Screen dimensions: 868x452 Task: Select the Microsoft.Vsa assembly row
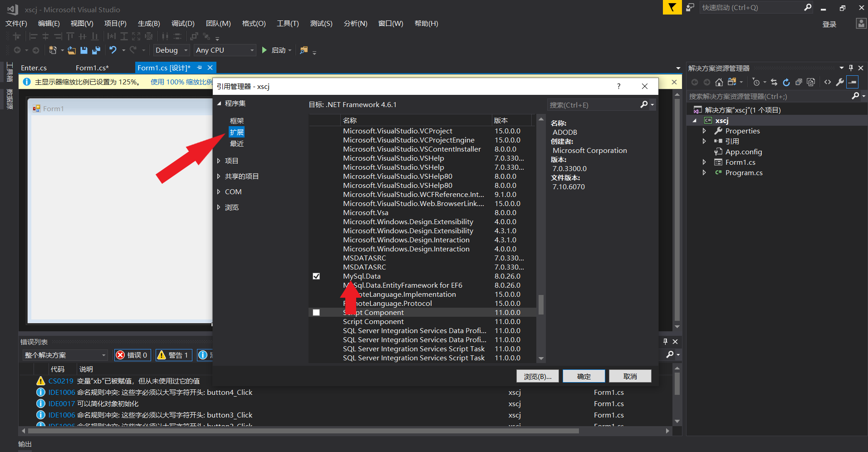pyautogui.click(x=422, y=213)
